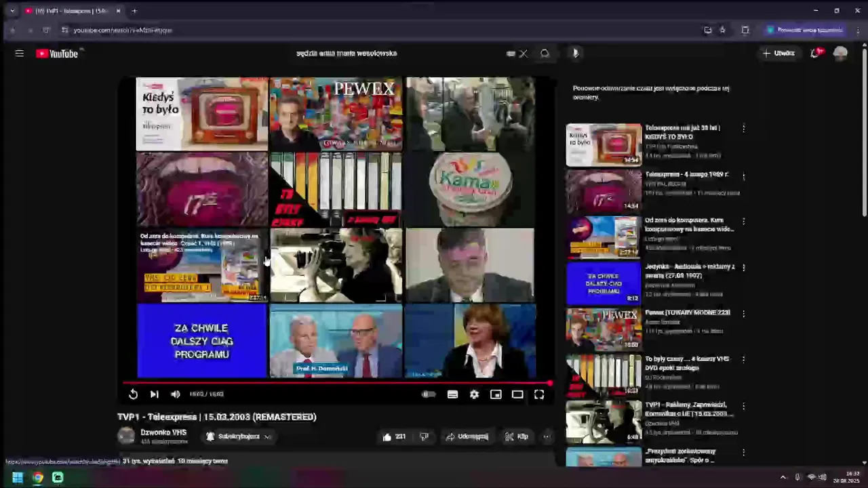The image size is (868, 488).
Task: Click the Utwórz create button
Action: pyautogui.click(x=778, y=53)
